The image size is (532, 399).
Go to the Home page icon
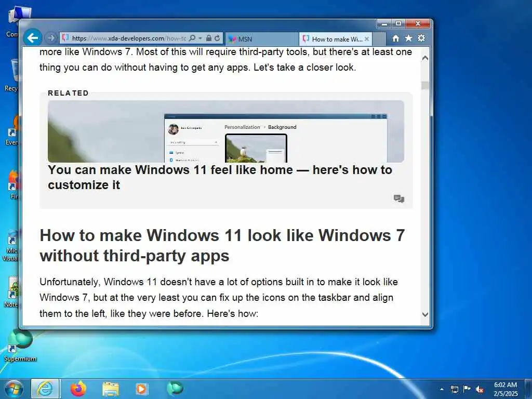395,38
